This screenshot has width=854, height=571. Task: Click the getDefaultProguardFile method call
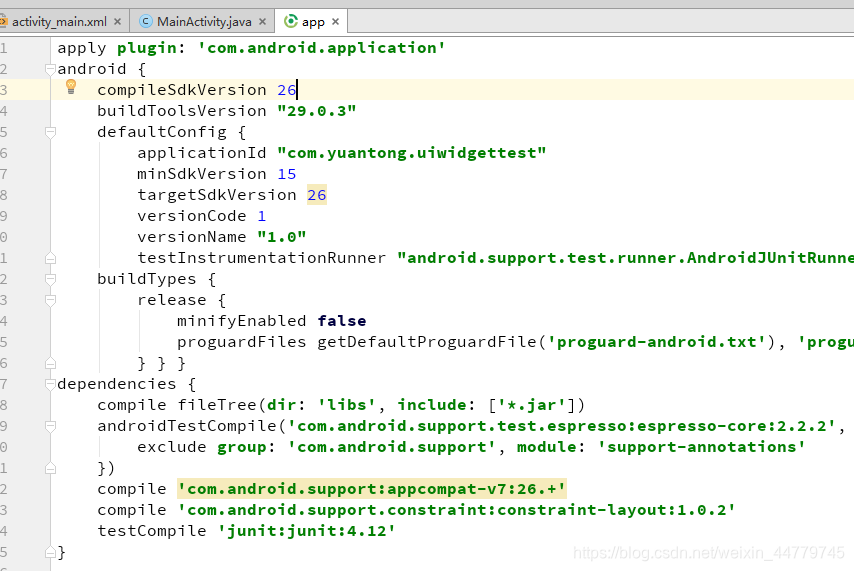(426, 342)
